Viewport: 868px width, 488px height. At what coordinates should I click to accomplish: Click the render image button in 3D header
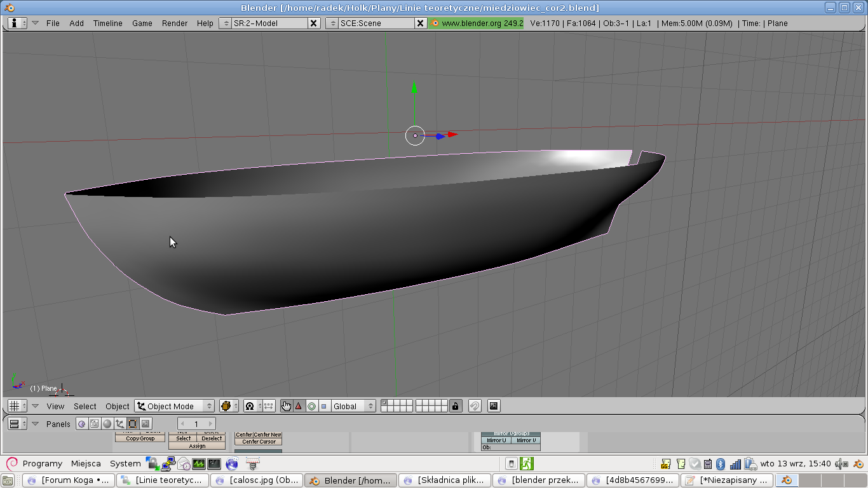point(494,406)
